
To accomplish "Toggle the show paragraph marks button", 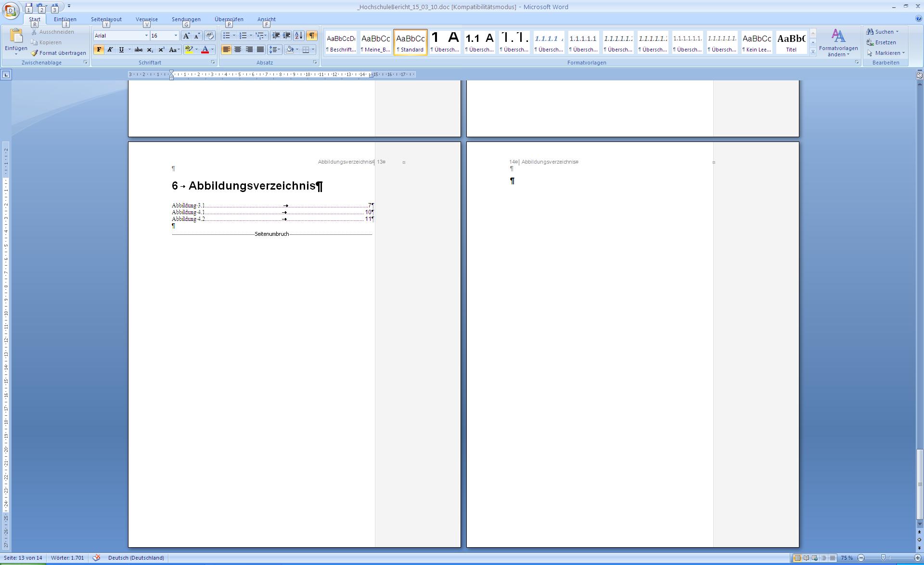I will [312, 36].
